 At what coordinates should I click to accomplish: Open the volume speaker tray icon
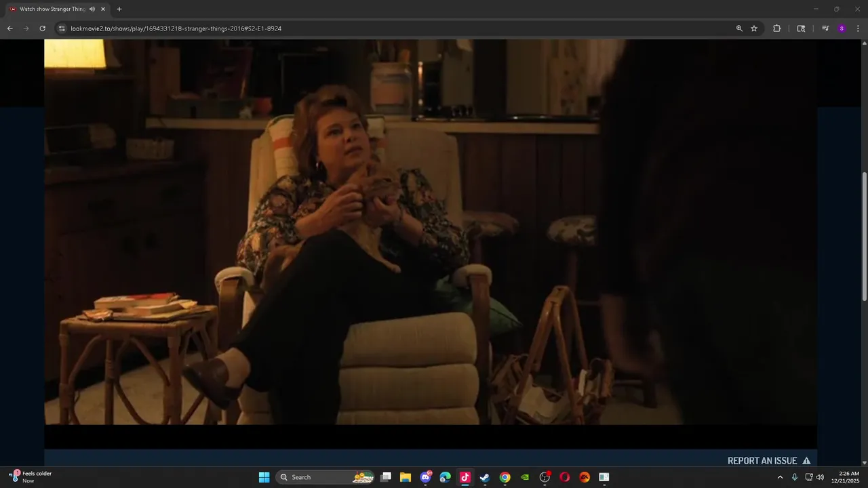pyautogui.click(x=821, y=477)
